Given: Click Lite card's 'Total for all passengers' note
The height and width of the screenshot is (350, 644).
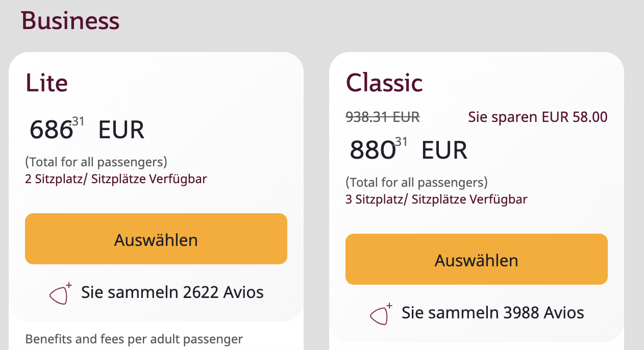Looking at the screenshot, I should pyautogui.click(x=96, y=162).
